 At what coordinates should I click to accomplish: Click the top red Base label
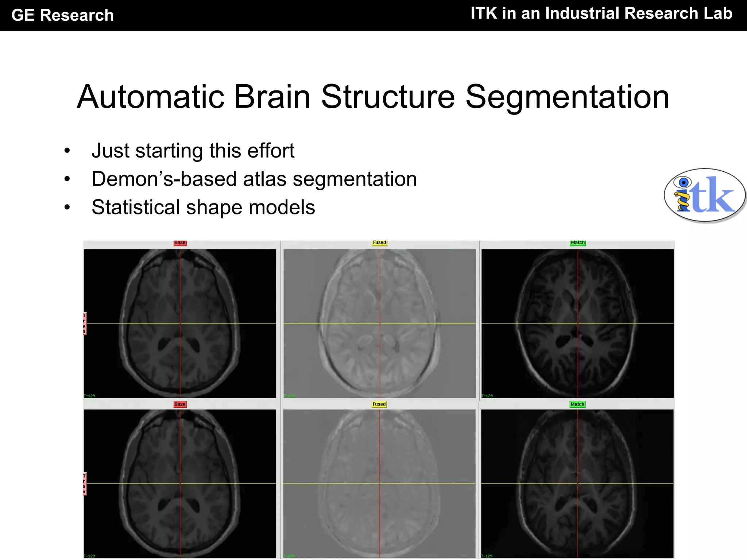coord(180,243)
